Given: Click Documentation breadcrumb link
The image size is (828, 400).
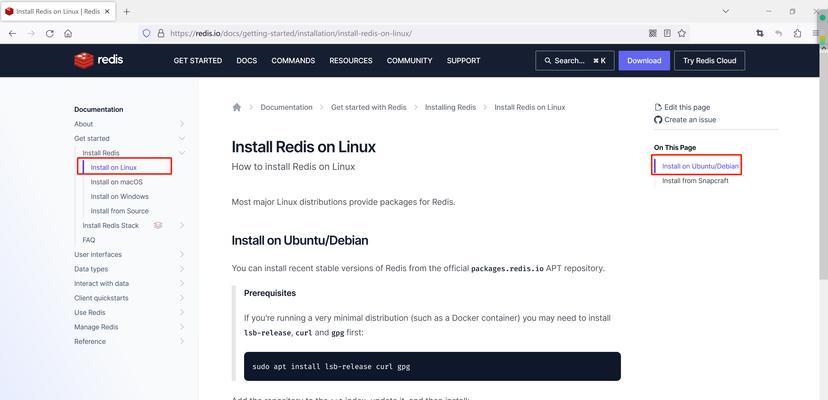Looking at the screenshot, I should point(286,107).
